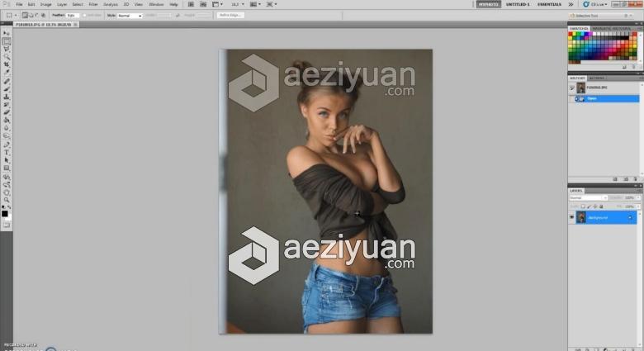Toggle Anti-alias checkbox in options bar
This screenshot has width=644, height=351.
pyautogui.click(x=84, y=15)
